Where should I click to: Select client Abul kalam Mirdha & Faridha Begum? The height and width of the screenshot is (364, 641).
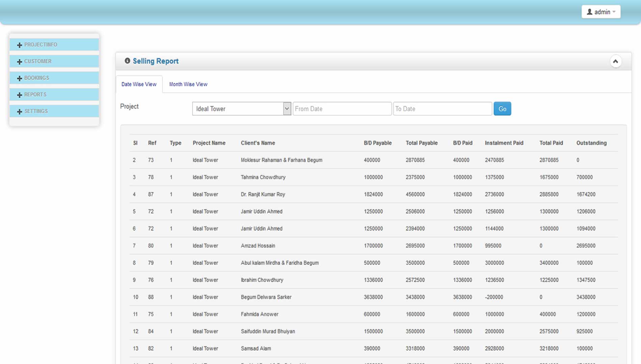pyautogui.click(x=280, y=263)
